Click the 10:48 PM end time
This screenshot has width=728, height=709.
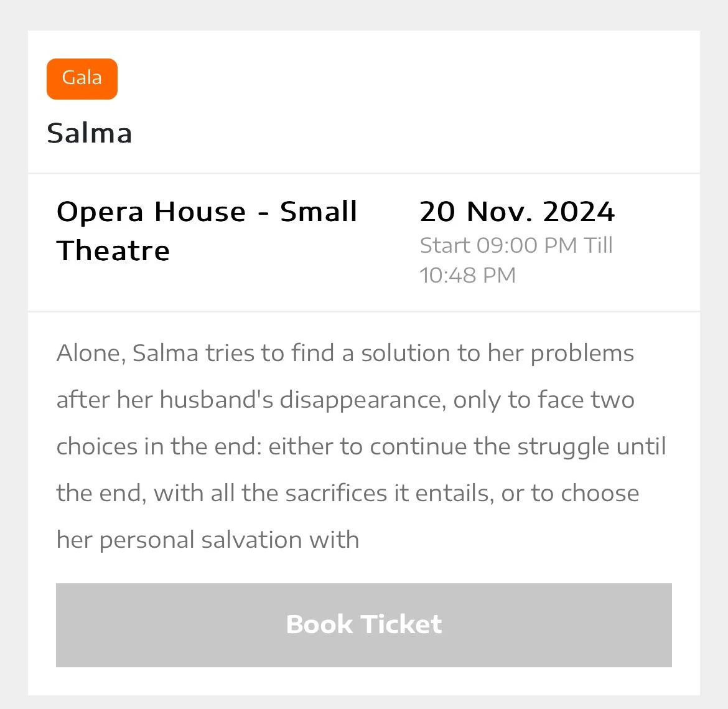click(x=468, y=275)
